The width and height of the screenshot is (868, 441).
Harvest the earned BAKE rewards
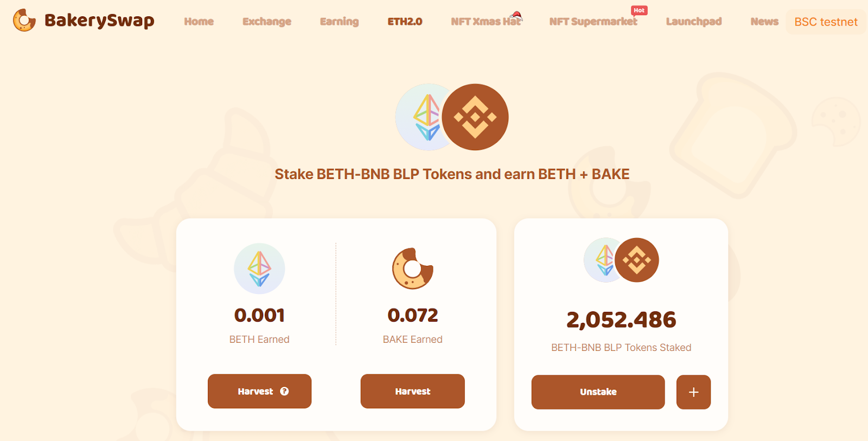pos(412,391)
